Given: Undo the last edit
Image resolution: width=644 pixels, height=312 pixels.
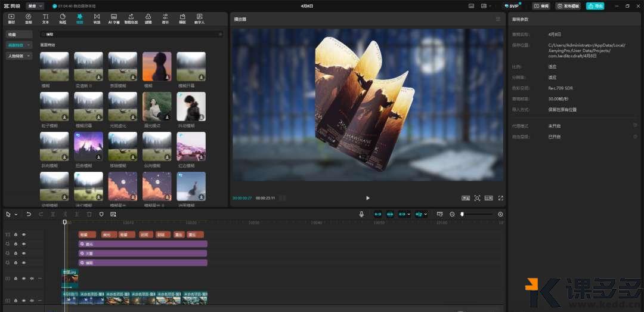Looking at the screenshot, I should click(29, 214).
